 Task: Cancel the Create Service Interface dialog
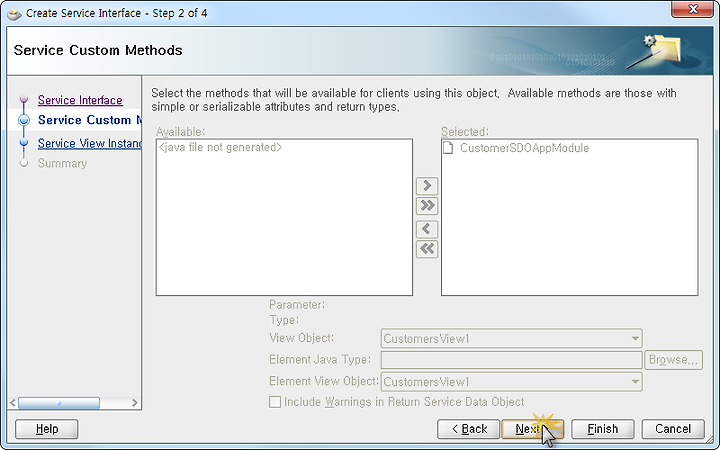pos(673,429)
